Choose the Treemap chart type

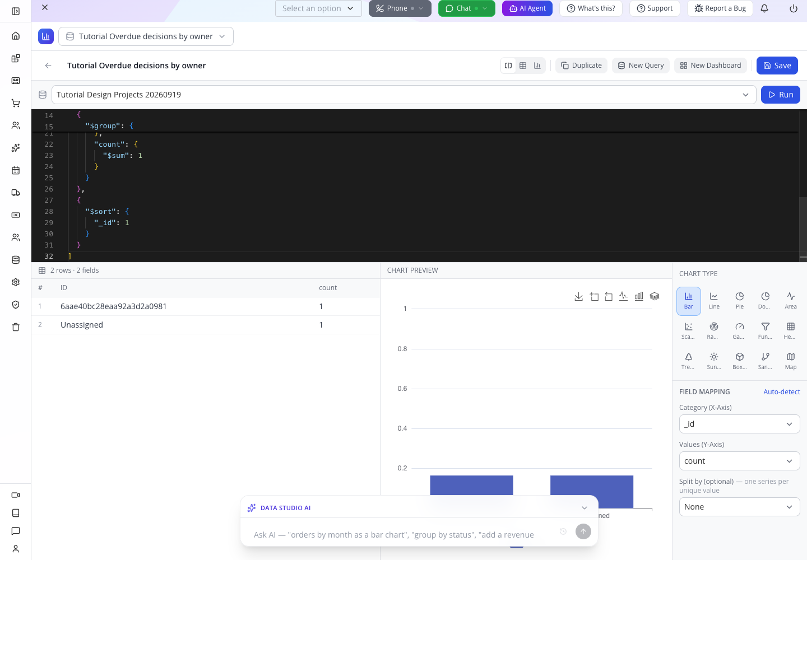(x=688, y=361)
